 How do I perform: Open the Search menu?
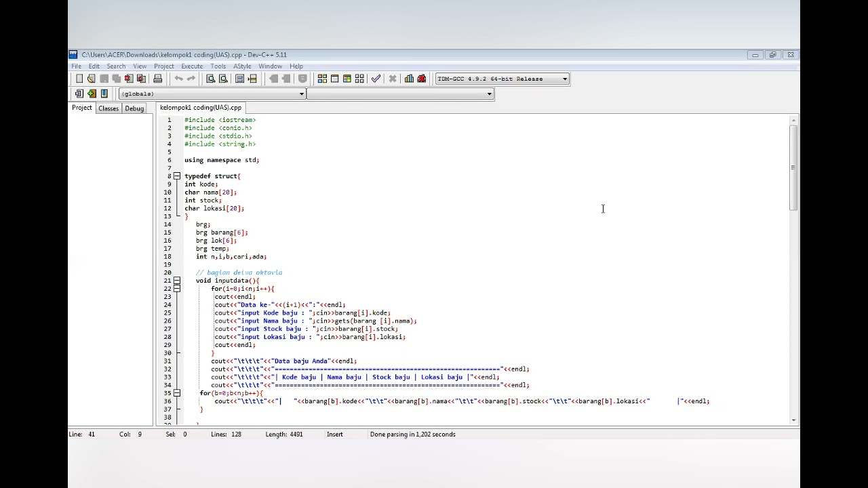[116, 66]
